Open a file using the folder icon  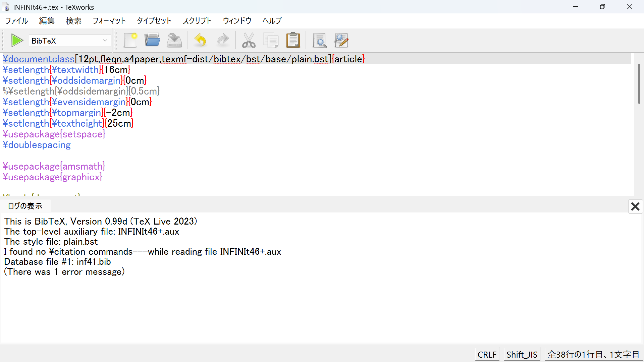(152, 41)
